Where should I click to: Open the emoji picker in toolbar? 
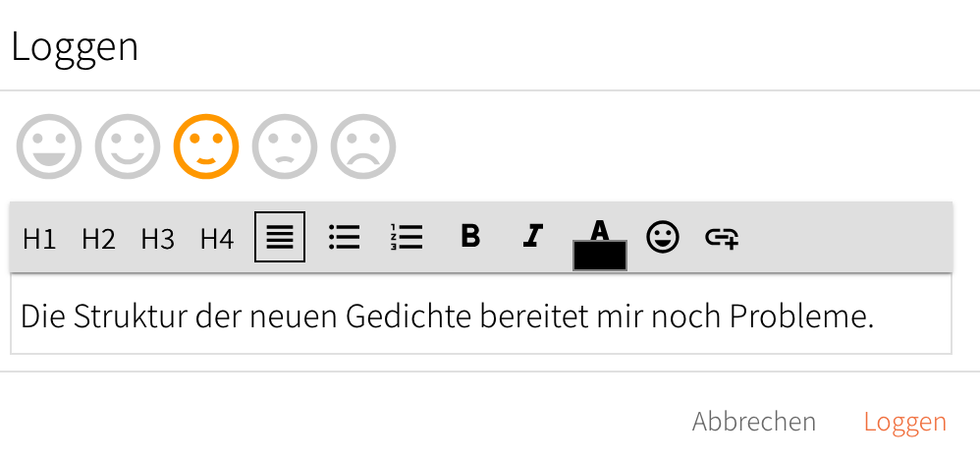point(663,237)
